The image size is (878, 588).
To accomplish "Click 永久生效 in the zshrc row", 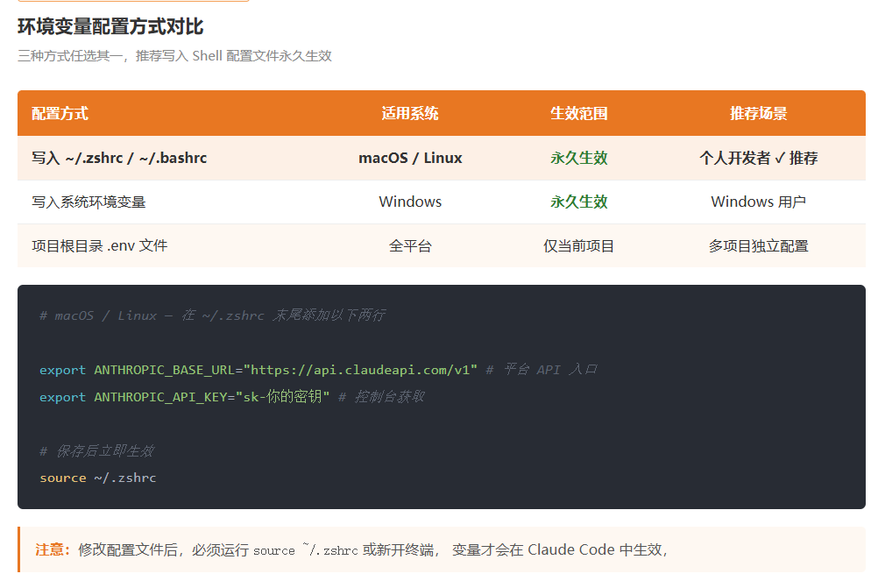I will [578, 158].
